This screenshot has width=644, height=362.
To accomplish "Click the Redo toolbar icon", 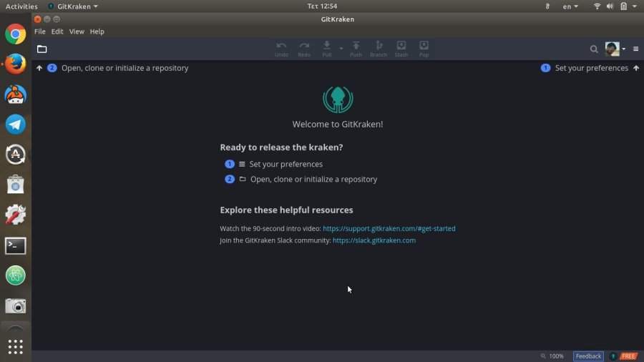I will pos(304,49).
